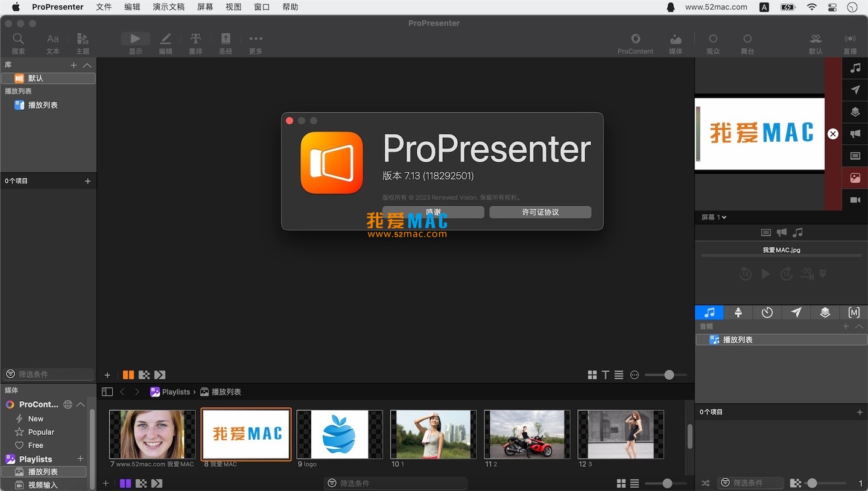This screenshot has height=491, width=868.
Task: Switch to the audio music note tab
Action: tap(709, 312)
